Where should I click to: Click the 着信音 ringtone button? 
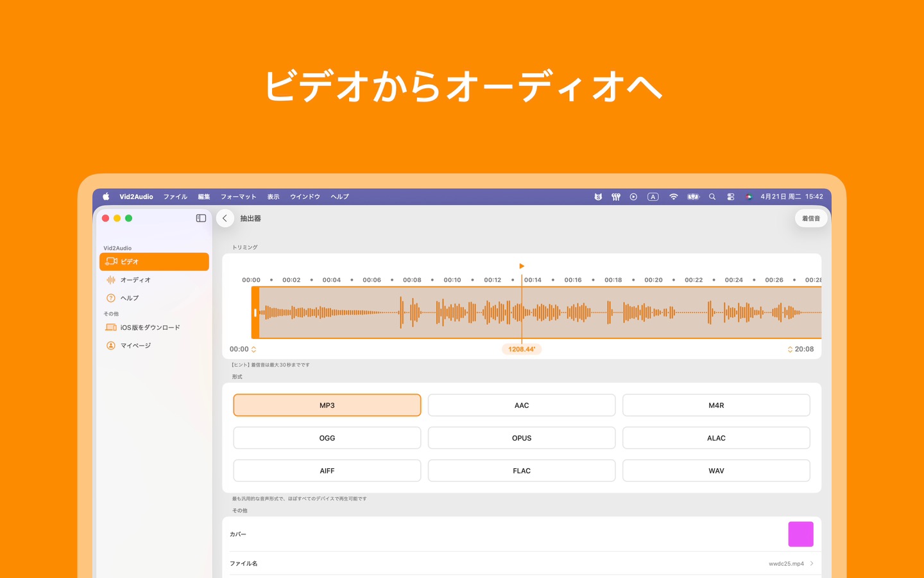tap(811, 218)
